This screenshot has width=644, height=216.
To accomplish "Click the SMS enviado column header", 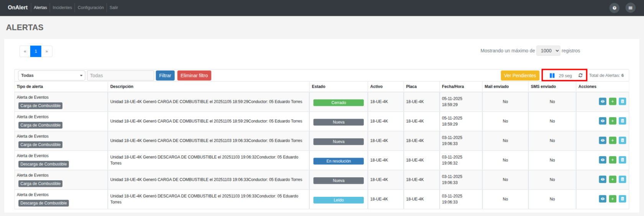I will point(543,87).
